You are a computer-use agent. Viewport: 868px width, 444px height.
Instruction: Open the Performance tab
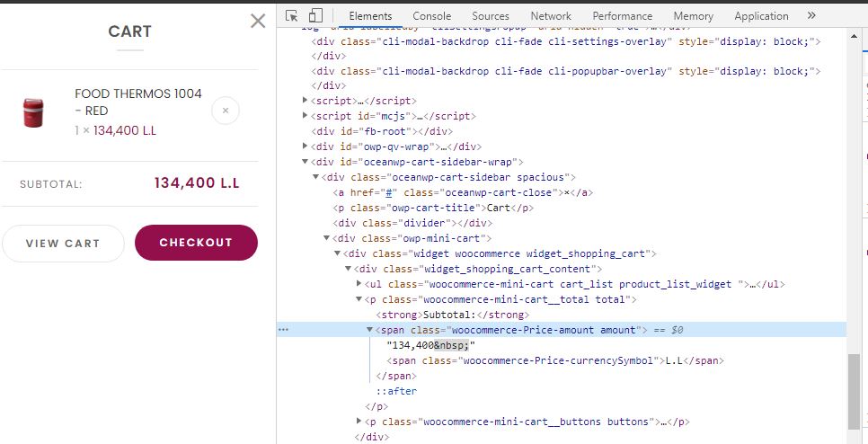tap(622, 16)
